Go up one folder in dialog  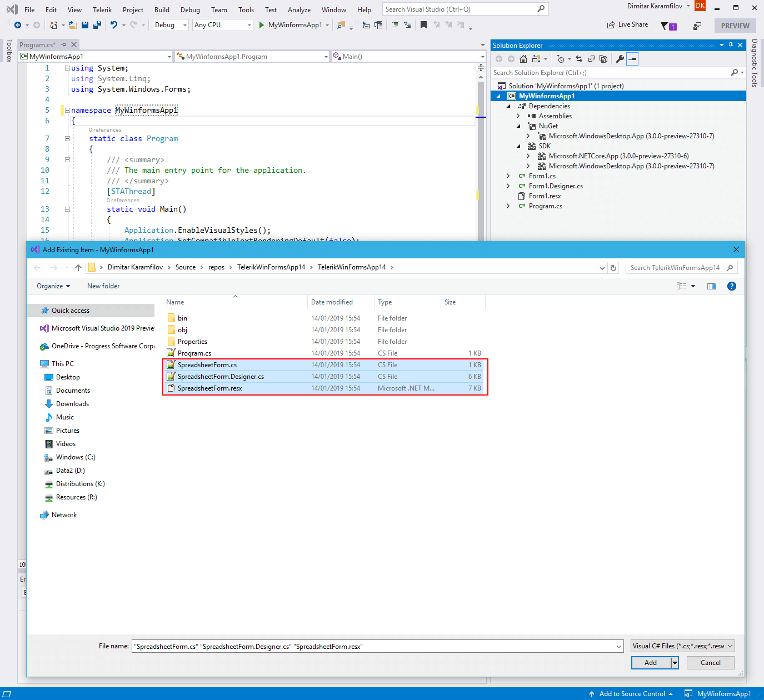pos(78,268)
